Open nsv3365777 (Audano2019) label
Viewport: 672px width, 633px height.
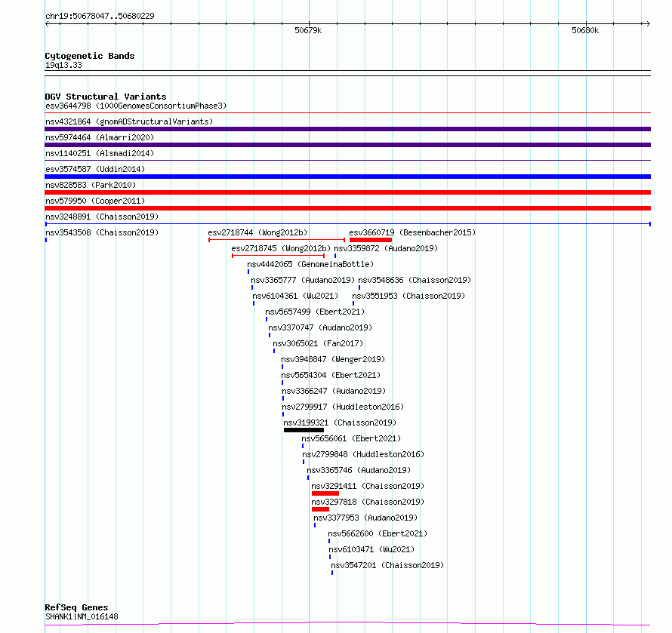tap(303, 280)
